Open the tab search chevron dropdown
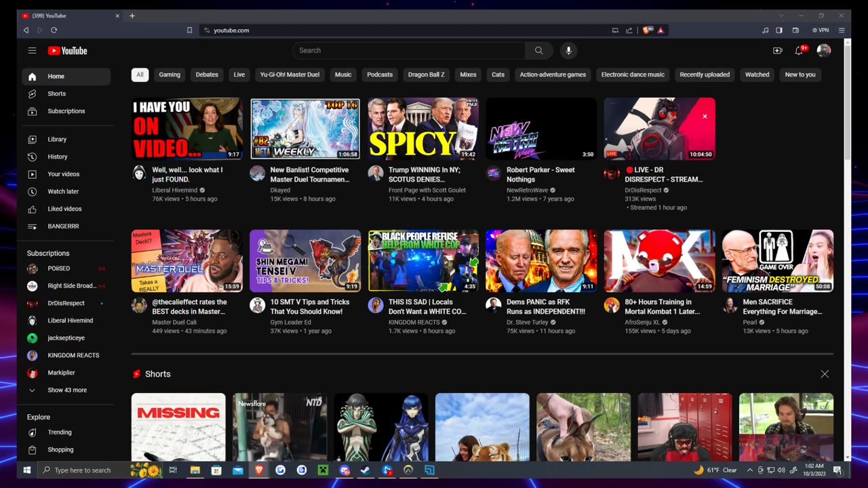The height and width of the screenshot is (488, 868). point(781,16)
